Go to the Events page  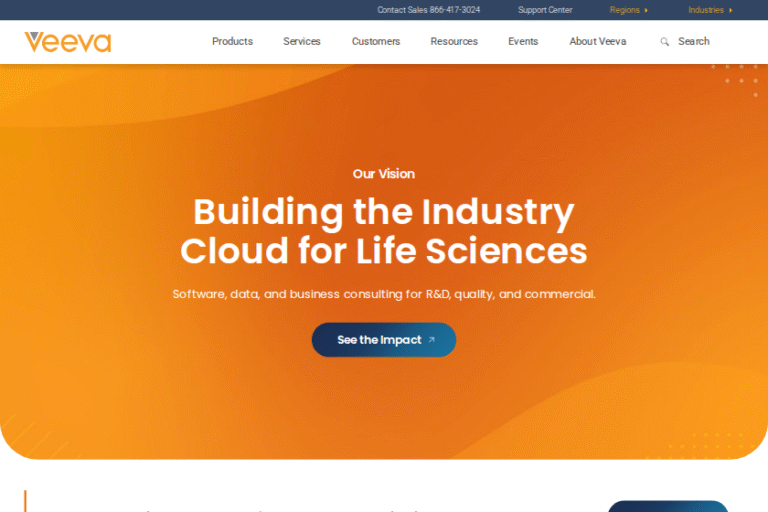[x=523, y=41]
